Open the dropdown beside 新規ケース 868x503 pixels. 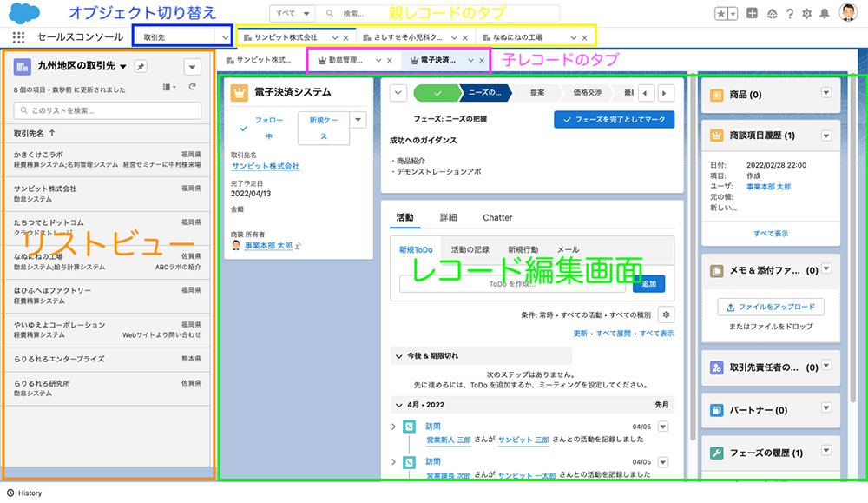[x=358, y=120]
